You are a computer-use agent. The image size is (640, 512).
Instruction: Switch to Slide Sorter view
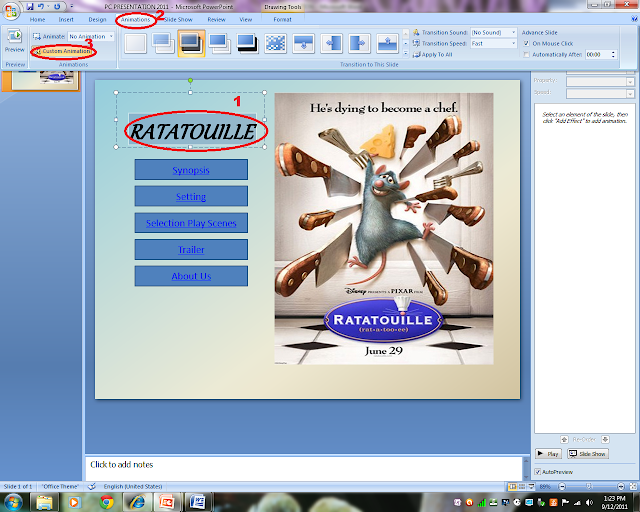522,486
